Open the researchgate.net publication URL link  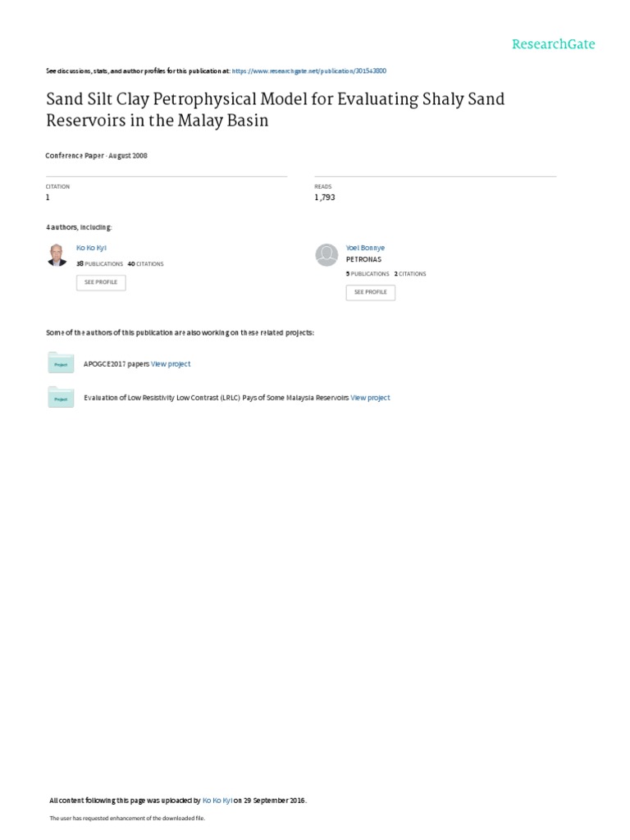point(309,71)
